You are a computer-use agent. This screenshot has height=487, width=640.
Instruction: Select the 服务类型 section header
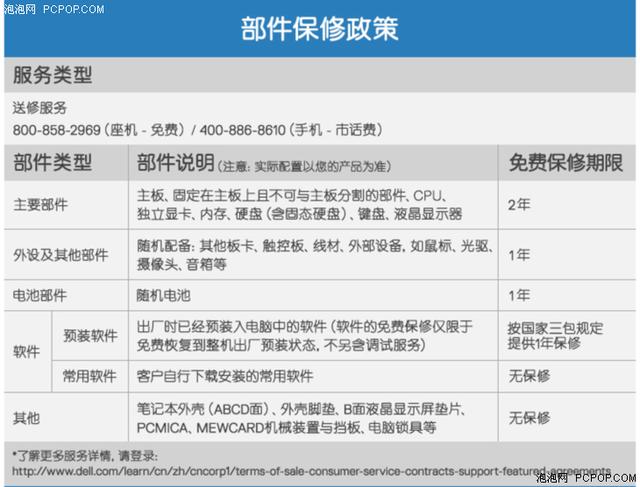(x=53, y=75)
